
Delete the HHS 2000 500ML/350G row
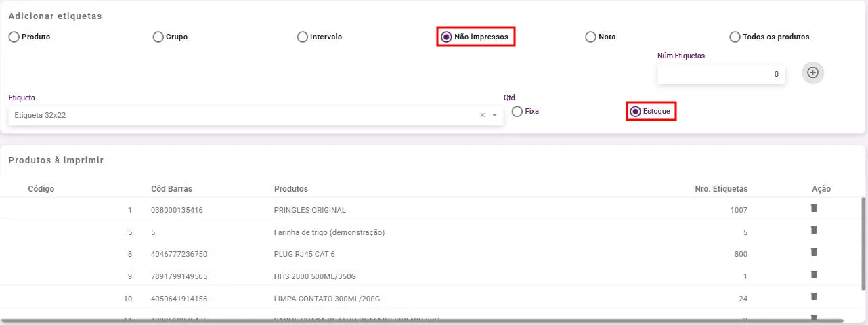[x=814, y=274]
